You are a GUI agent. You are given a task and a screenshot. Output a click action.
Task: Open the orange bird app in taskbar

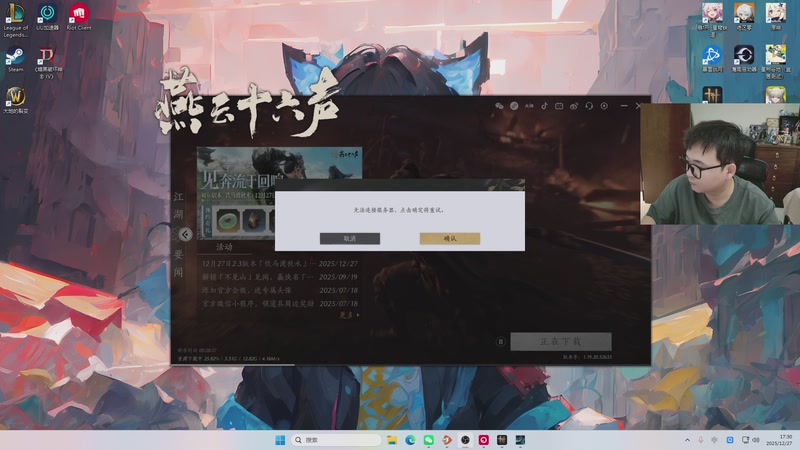click(447, 440)
